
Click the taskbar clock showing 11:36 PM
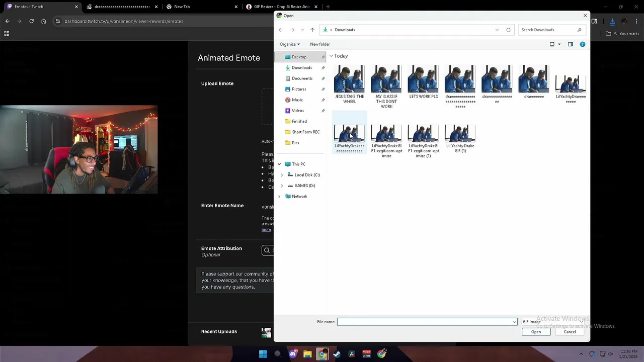pos(629,354)
